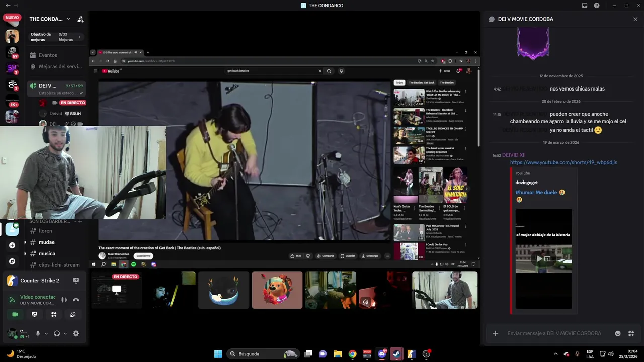Click the EN DIRECTO live badge in voice list
The image size is (644, 362).
[x=72, y=103]
